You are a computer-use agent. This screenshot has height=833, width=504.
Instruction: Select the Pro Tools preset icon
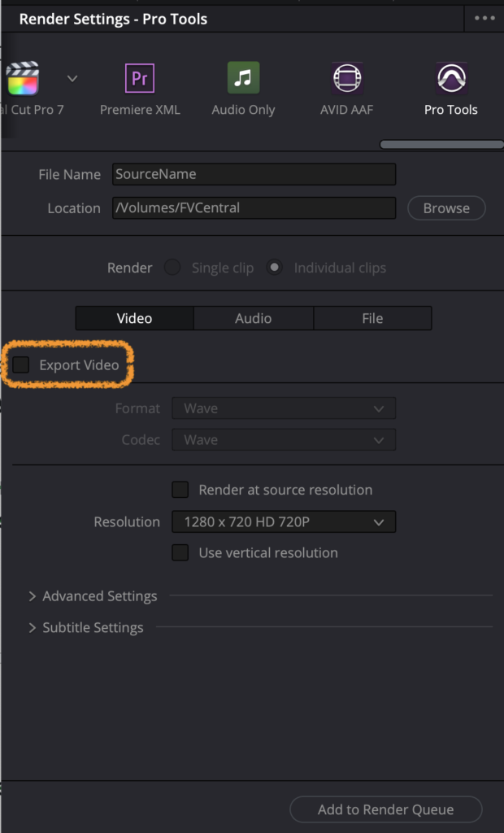[x=451, y=78]
